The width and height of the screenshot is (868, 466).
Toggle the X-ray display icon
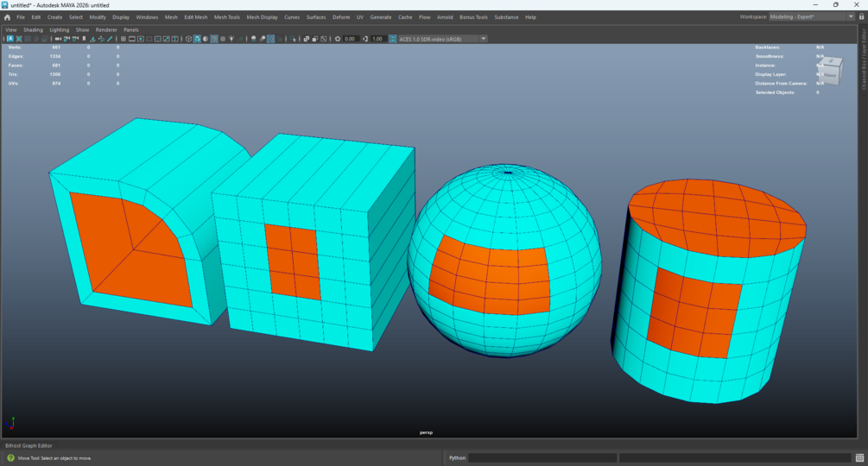pyautogui.click(x=306, y=39)
